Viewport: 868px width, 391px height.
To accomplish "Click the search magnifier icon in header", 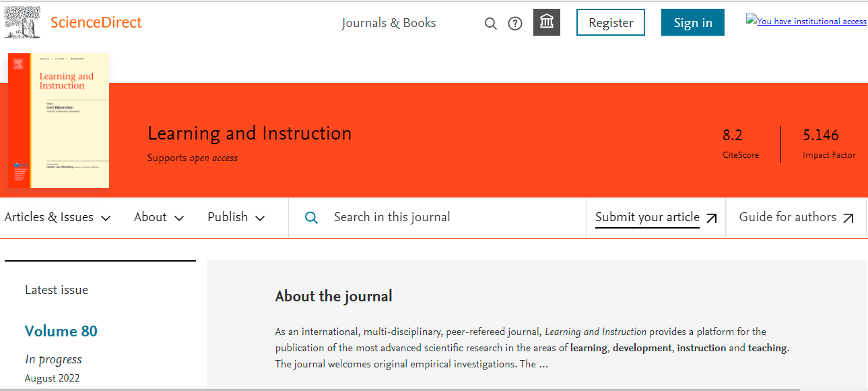I will [491, 24].
